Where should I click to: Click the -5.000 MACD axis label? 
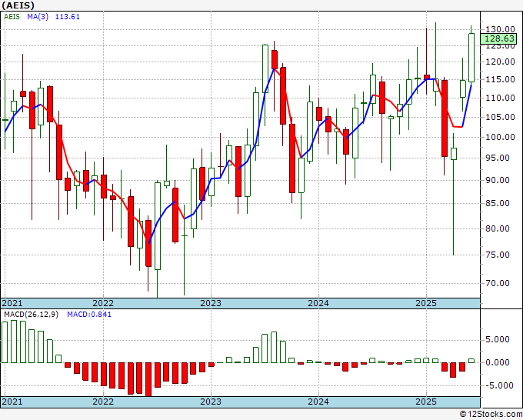coord(500,385)
